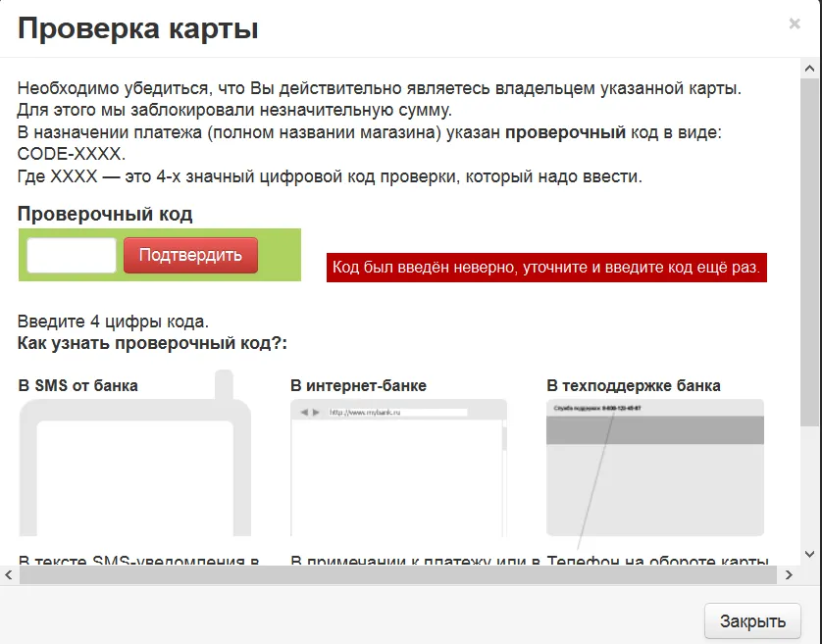Click the red wrong-code error message

pos(546,268)
